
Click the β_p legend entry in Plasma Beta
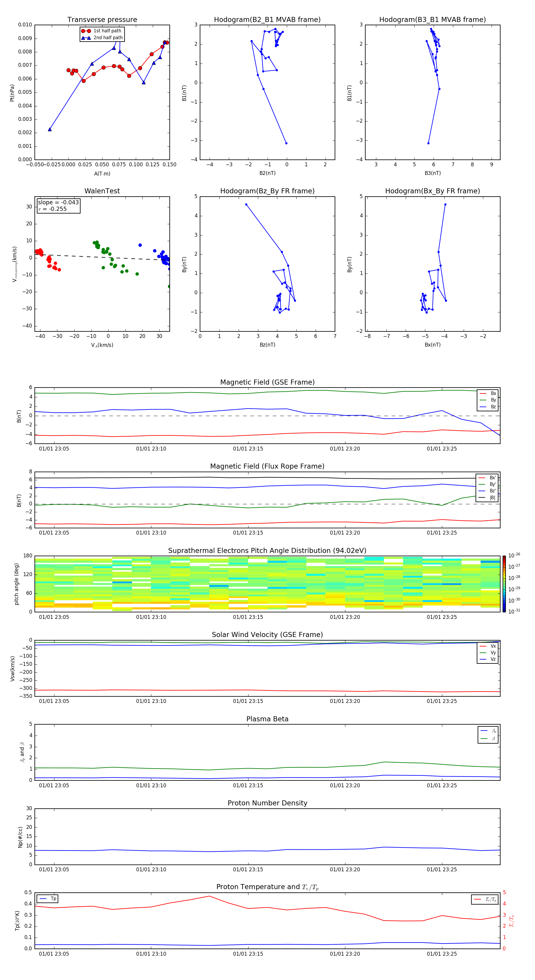point(489,731)
